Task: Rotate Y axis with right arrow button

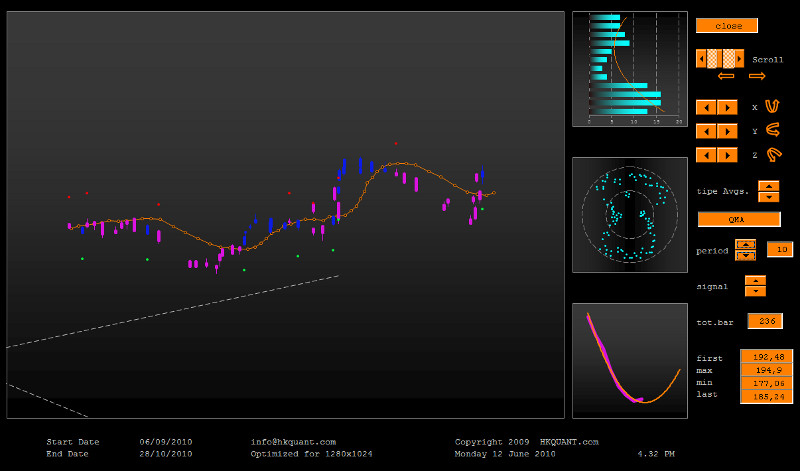Action: tap(725, 131)
